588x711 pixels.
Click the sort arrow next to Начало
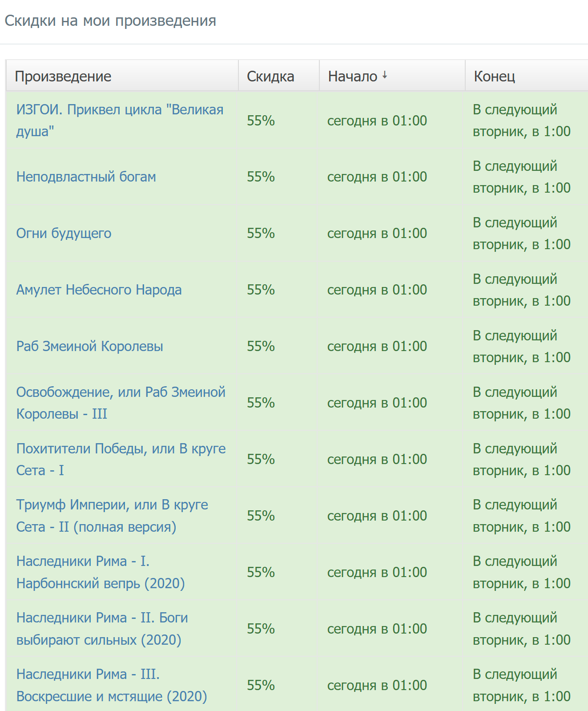[385, 76]
